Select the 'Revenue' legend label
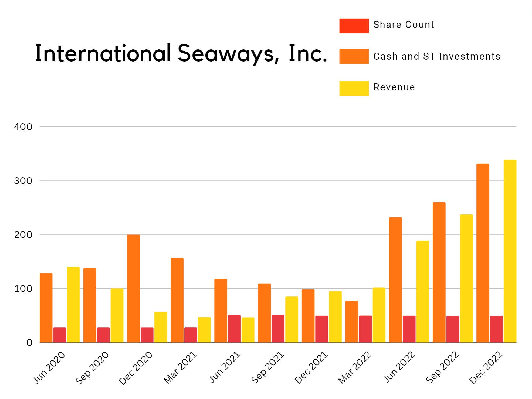Viewport: 532px width, 399px height. (x=394, y=87)
